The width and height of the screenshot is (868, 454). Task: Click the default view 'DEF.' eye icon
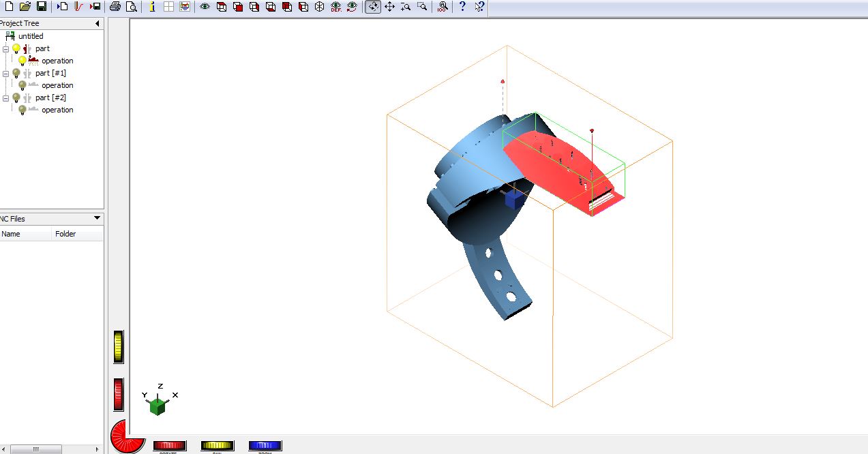point(335,7)
